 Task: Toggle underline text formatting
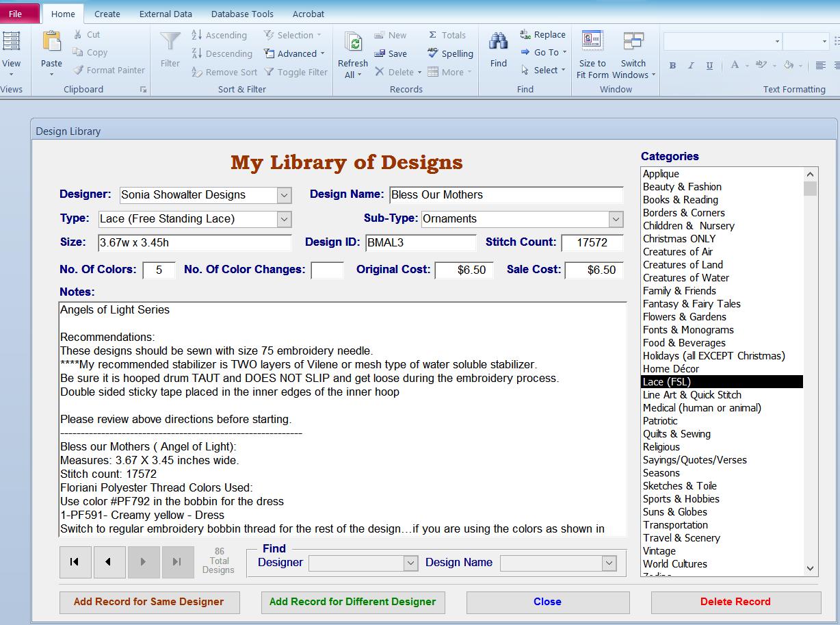tap(709, 66)
